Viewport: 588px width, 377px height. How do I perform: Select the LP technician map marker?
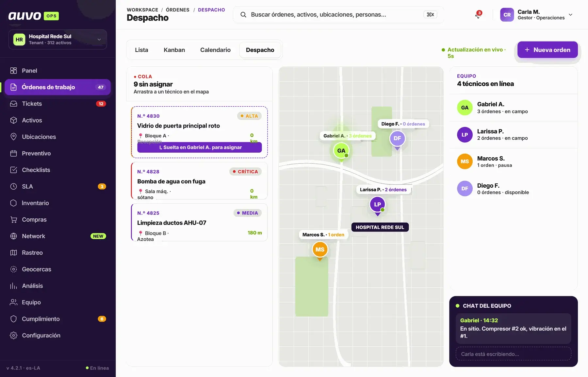(x=377, y=204)
